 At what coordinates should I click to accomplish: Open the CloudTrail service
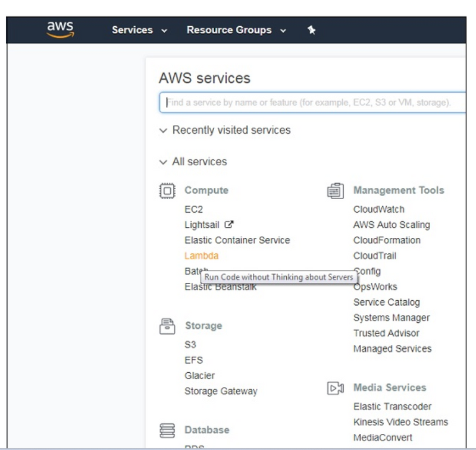(375, 256)
